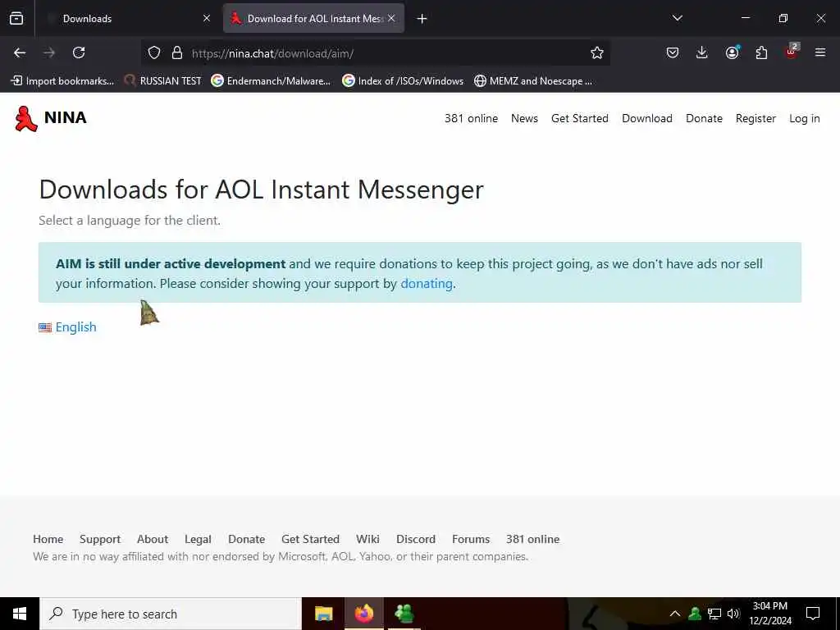840x630 pixels.
Task: Open the Wiki footer link
Action: [367, 539]
